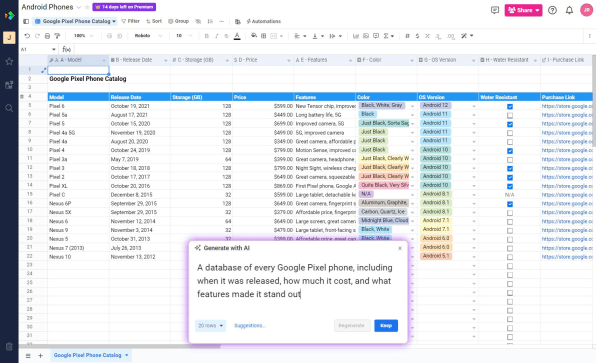Click the Keep button

386,326
